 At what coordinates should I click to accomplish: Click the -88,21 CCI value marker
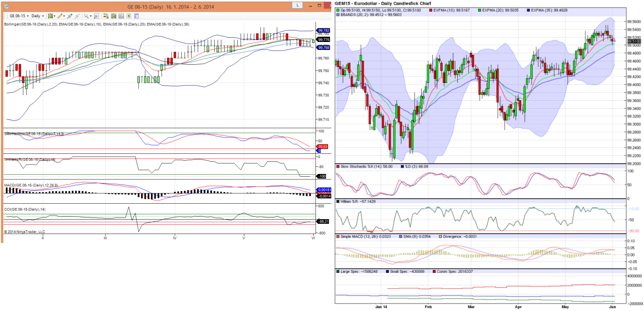322,222
